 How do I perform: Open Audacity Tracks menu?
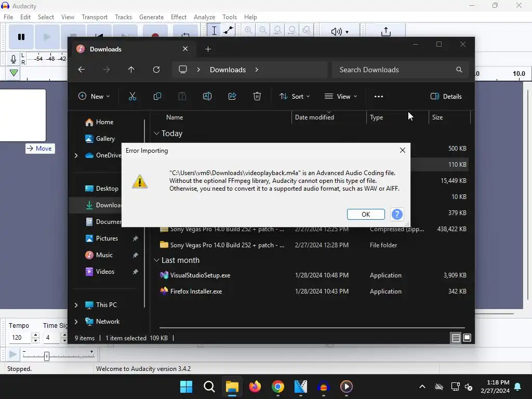(x=123, y=17)
